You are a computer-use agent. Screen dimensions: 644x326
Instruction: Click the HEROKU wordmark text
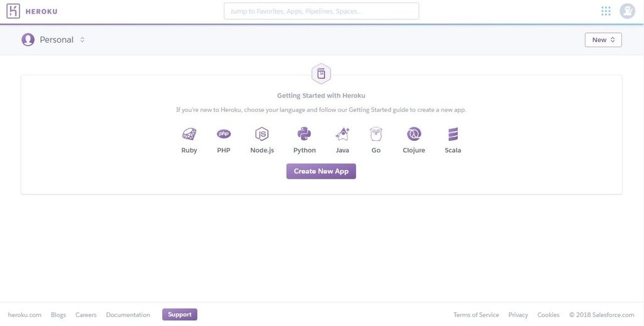point(42,11)
